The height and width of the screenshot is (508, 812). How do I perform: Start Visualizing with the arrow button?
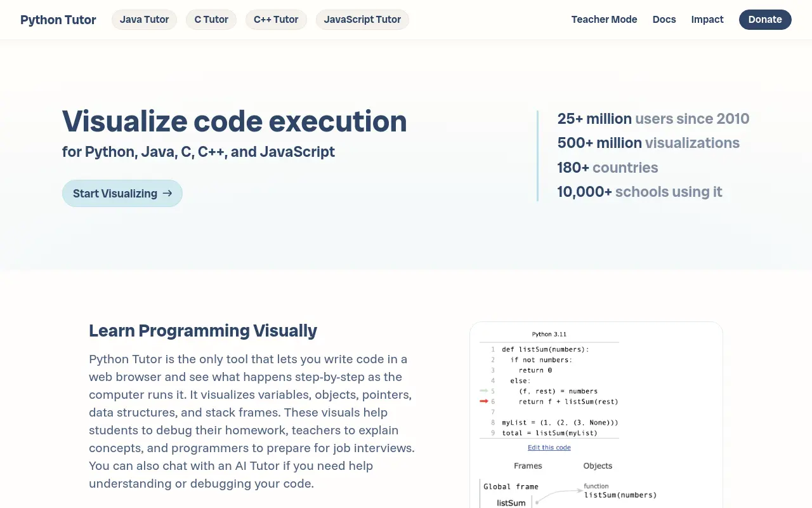coord(122,194)
